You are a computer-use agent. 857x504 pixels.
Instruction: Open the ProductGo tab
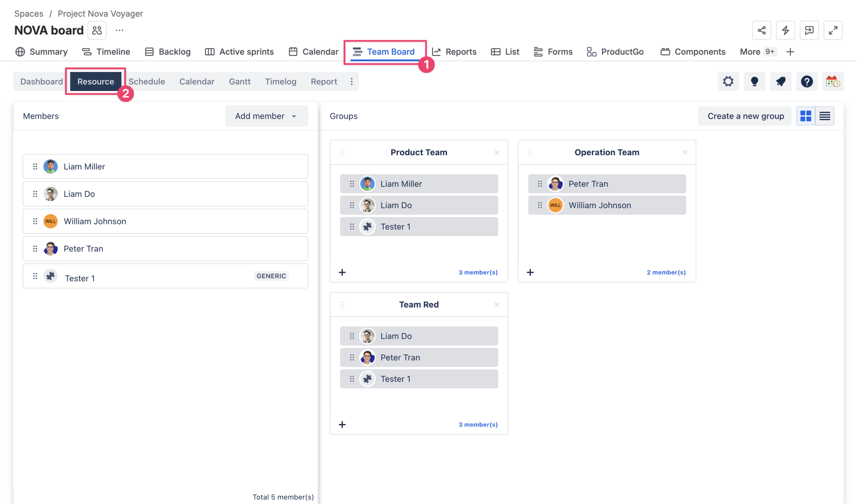pyautogui.click(x=615, y=52)
